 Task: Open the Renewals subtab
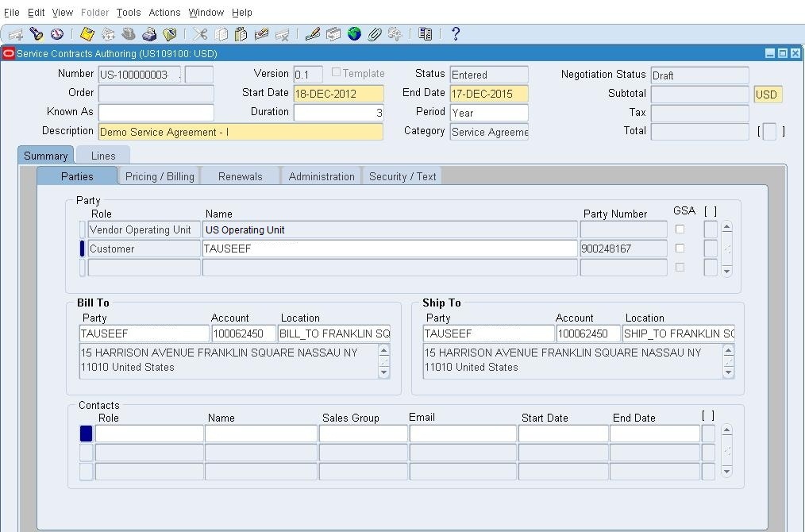click(x=240, y=175)
